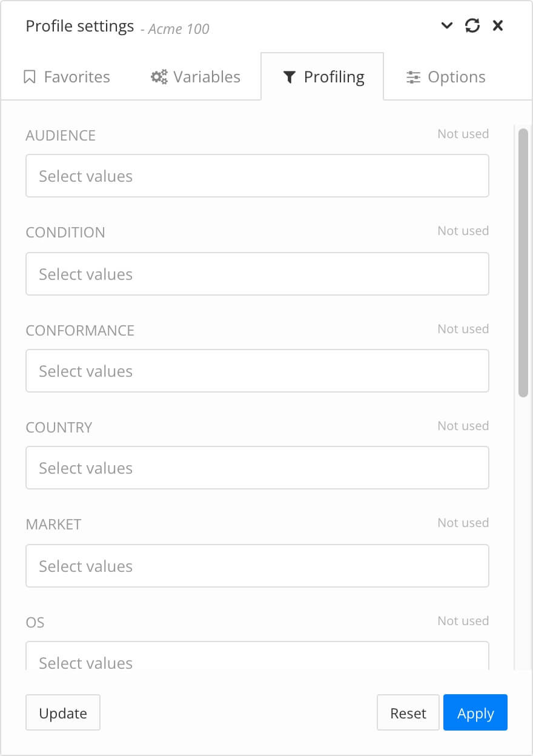Click the sliders icon on the Options tab
Image resolution: width=533 pixels, height=756 pixels.
tap(413, 76)
